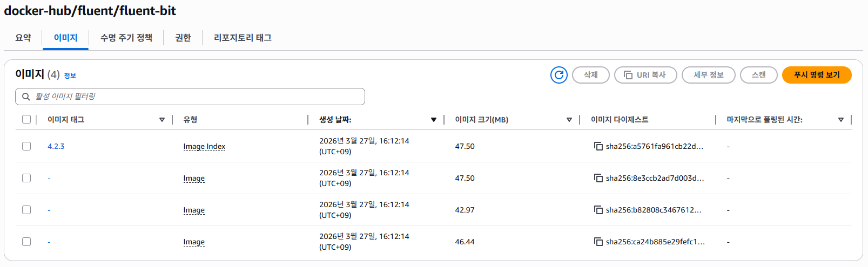Sort by 이미지 태그 column arrow
Viewport: 868px width, 267px height.
point(162,120)
